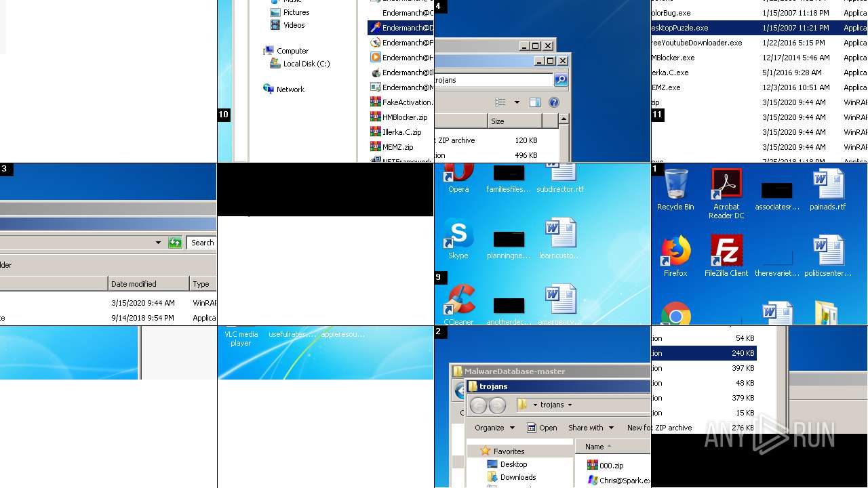Image resolution: width=868 pixels, height=488 pixels.
Task: Click the search box containing trojans
Action: click(494, 80)
